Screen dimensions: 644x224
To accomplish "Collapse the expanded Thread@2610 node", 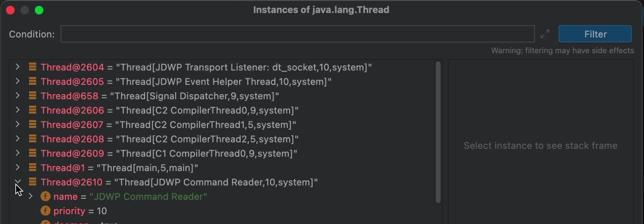I will (x=17, y=182).
